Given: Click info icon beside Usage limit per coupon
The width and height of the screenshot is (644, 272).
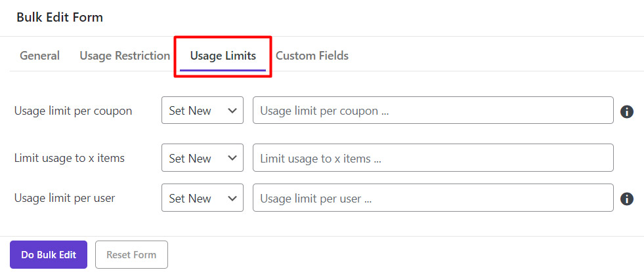Looking at the screenshot, I should [627, 111].
